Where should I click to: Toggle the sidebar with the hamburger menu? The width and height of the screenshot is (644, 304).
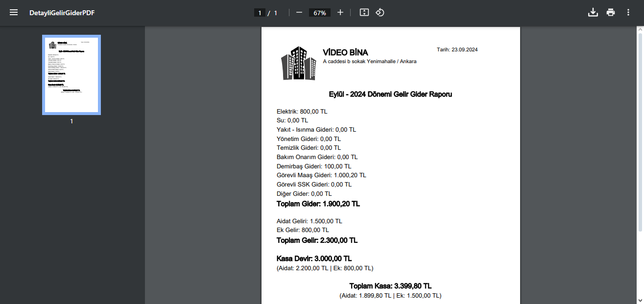14,13
